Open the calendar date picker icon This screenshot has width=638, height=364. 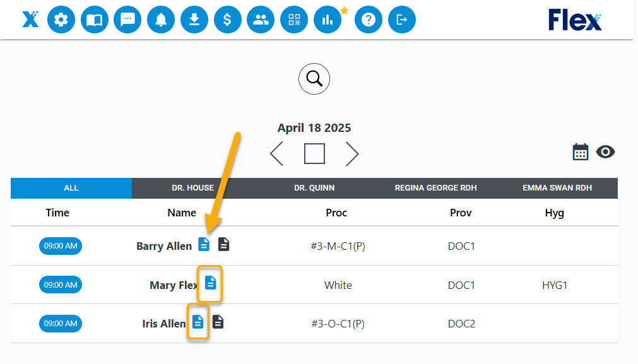pos(580,152)
